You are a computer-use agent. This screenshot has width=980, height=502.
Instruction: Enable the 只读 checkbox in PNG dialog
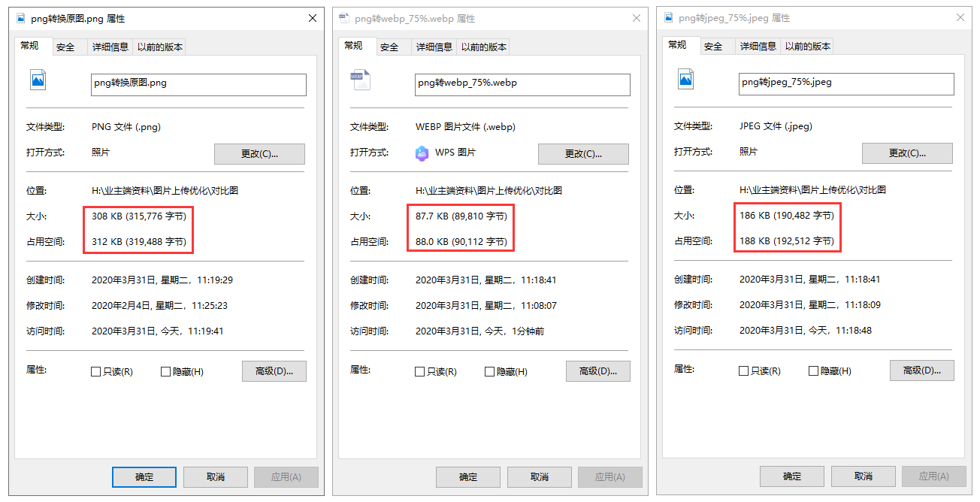[x=96, y=371]
